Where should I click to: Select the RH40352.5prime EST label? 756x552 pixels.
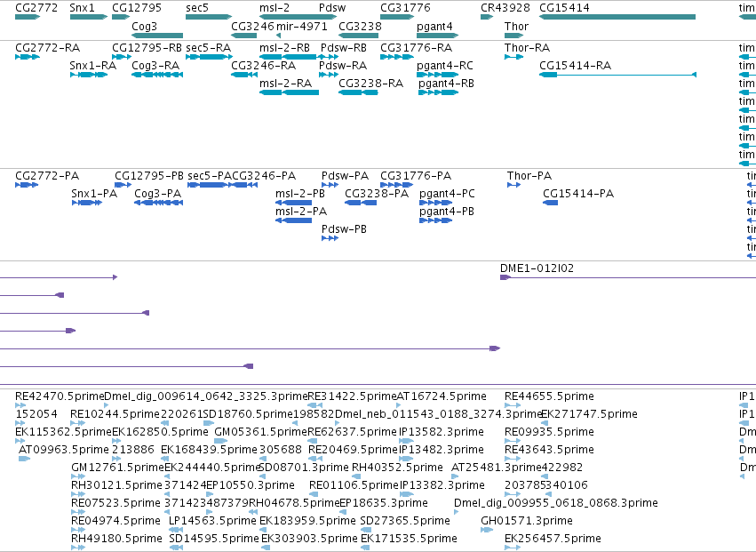point(397,467)
